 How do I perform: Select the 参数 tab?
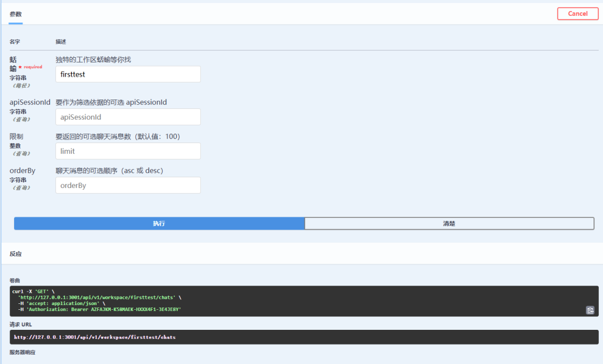[x=16, y=14]
